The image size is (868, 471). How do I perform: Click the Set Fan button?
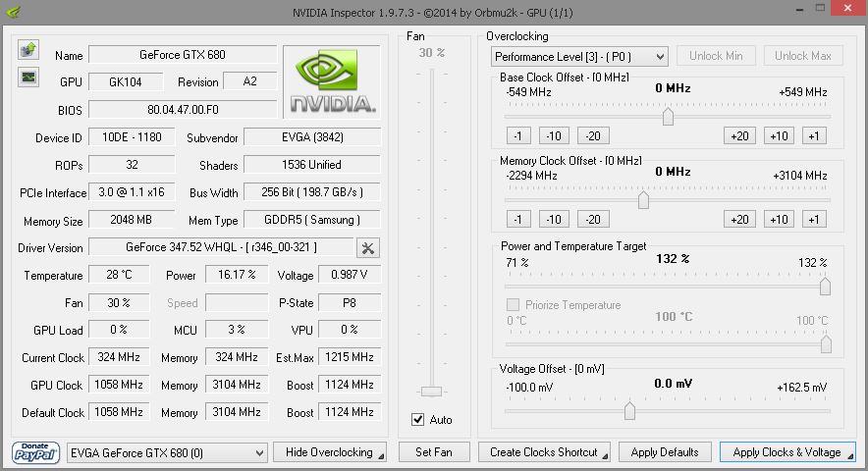[x=434, y=452]
